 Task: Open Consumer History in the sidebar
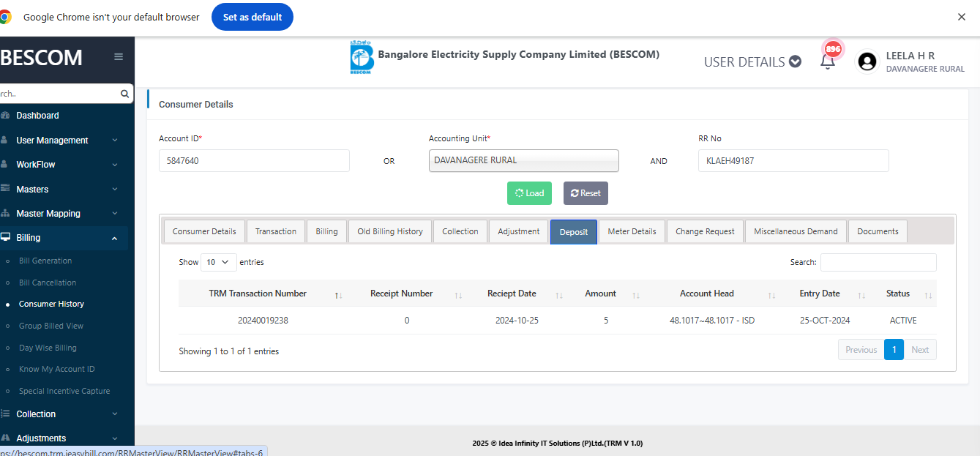51,304
